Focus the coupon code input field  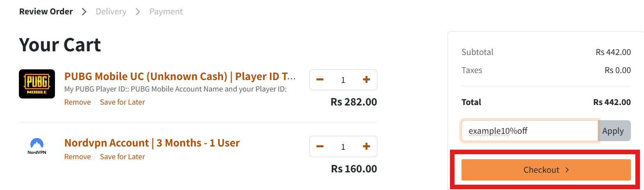(x=530, y=131)
